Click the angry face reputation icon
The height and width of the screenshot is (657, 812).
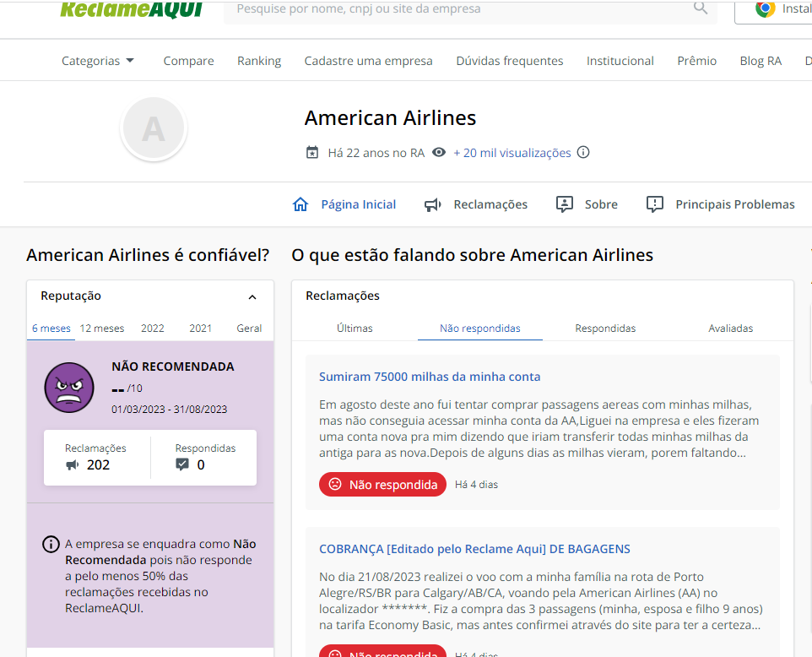pos(69,388)
